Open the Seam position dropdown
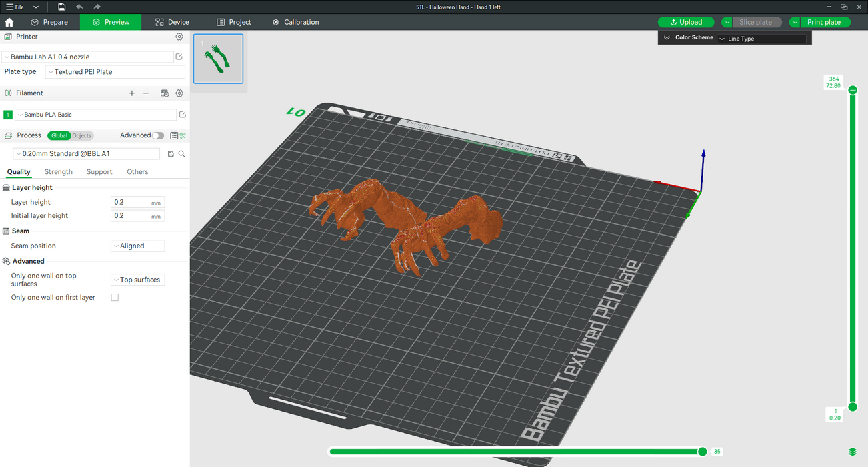The width and height of the screenshot is (868, 467). [x=137, y=246]
